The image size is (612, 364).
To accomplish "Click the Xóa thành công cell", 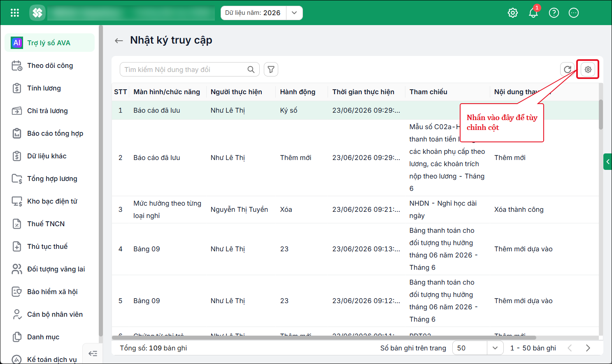I will [x=519, y=210].
